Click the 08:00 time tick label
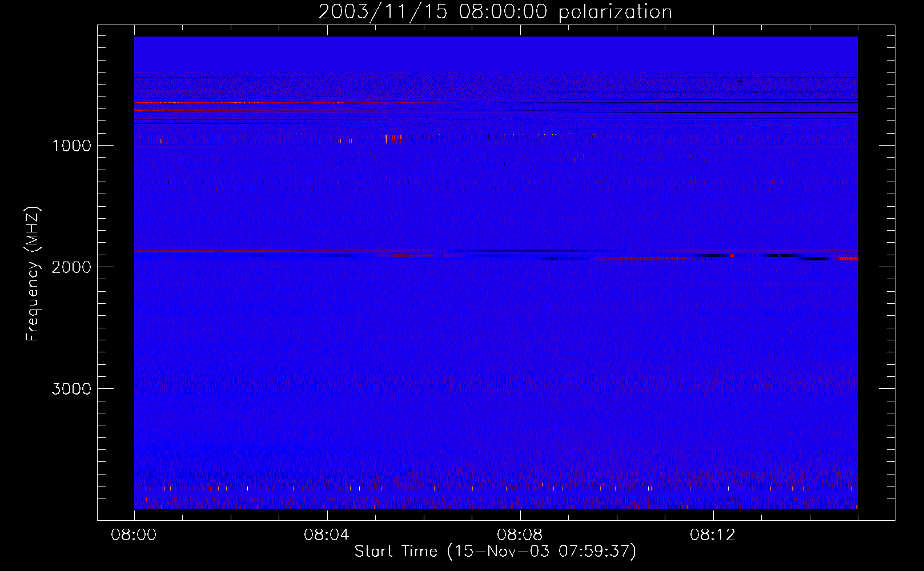 (134, 535)
